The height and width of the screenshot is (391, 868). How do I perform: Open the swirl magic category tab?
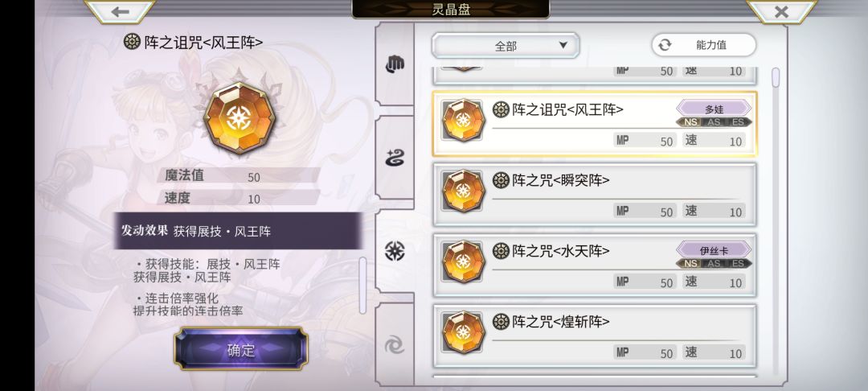(x=395, y=158)
